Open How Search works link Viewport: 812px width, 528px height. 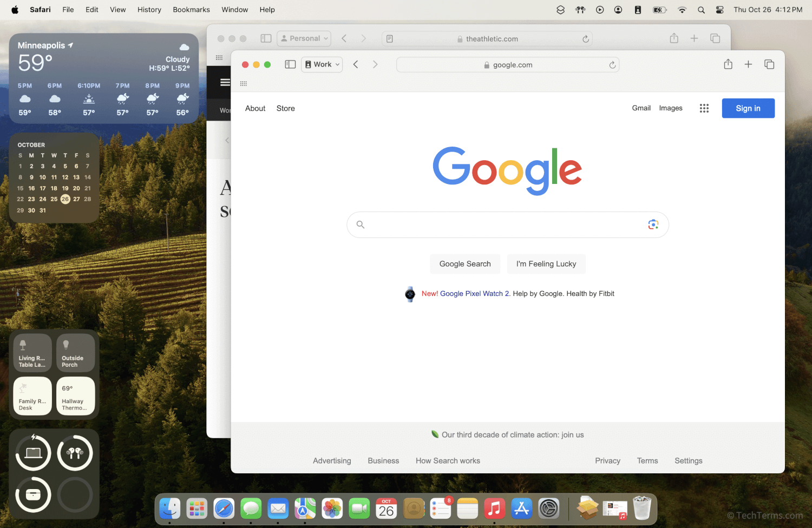[x=448, y=461]
